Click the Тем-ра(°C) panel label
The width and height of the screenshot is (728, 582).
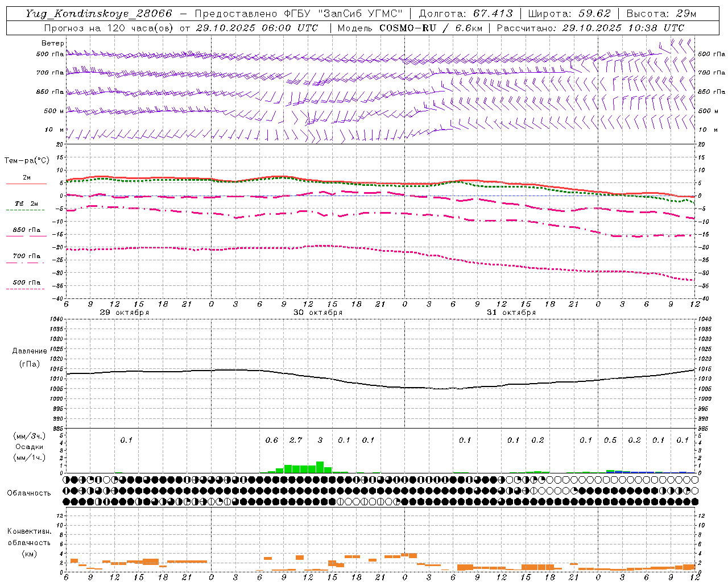pos(27,161)
